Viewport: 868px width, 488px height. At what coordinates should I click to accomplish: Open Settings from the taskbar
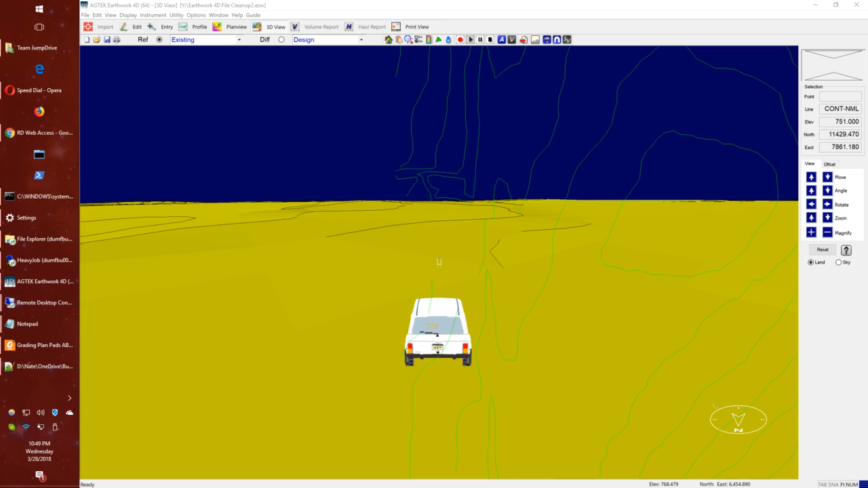click(39, 218)
